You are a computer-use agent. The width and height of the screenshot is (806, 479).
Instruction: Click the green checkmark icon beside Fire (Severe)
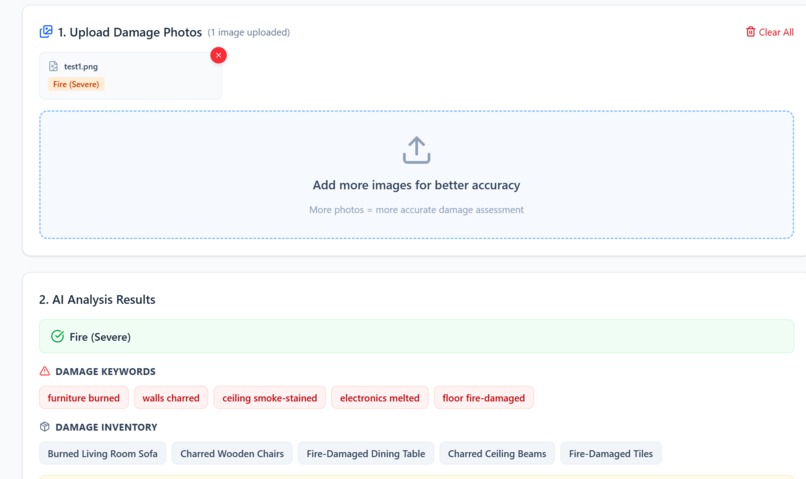point(58,336)
